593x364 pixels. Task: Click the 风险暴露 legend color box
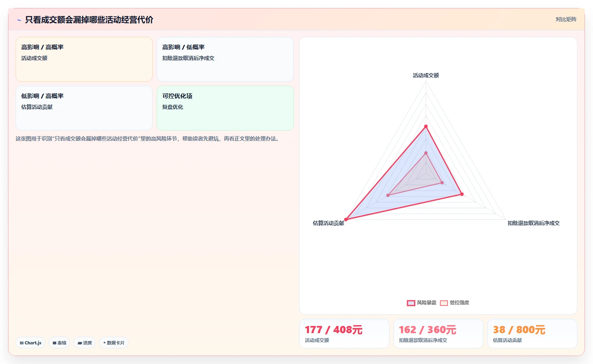(x=411, y=303)
